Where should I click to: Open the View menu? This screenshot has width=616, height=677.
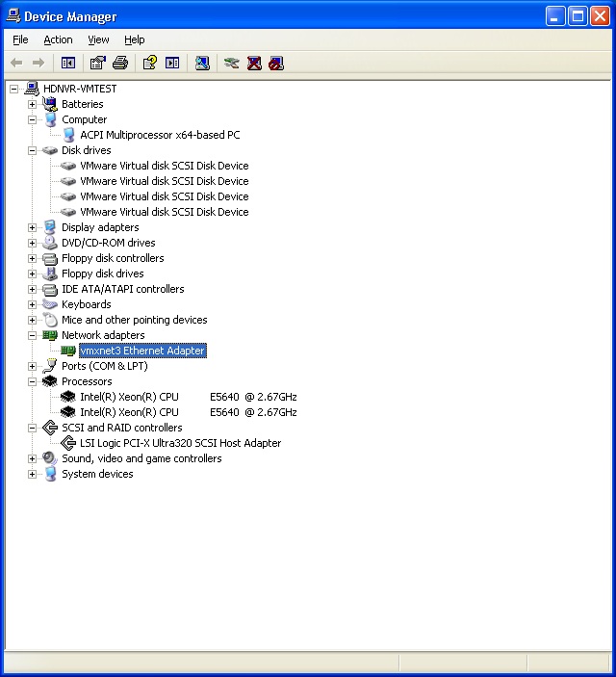(x=98, y=39)
